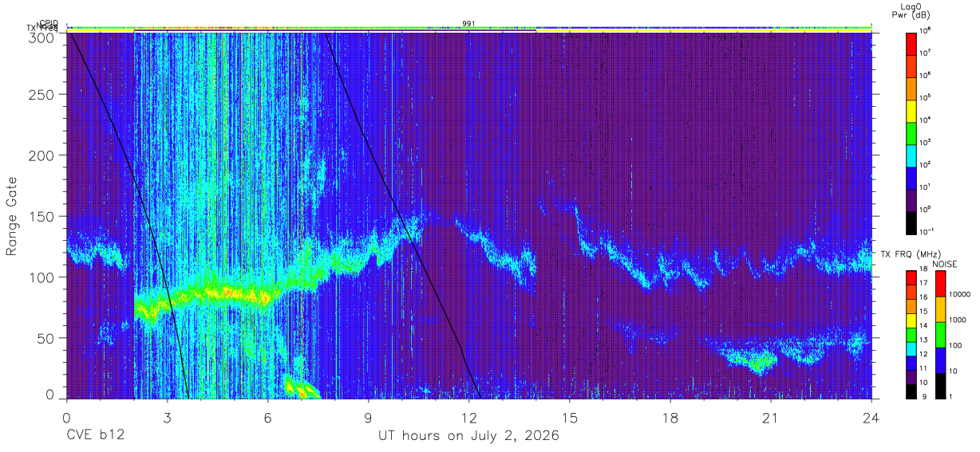Screen dimensions: 980x452
Task: Click the '150' tick on Range Gate axis
Action: tap(43, 216)
